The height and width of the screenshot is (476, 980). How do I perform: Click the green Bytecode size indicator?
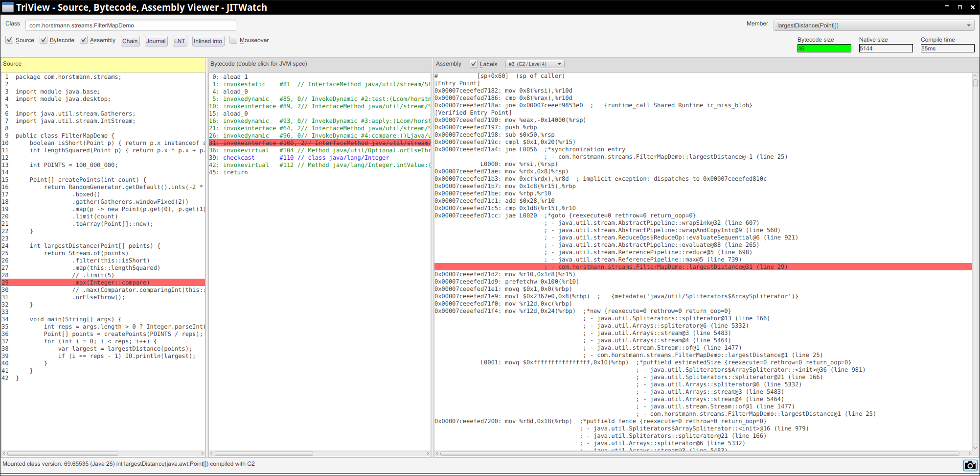(x=824, y=48)
